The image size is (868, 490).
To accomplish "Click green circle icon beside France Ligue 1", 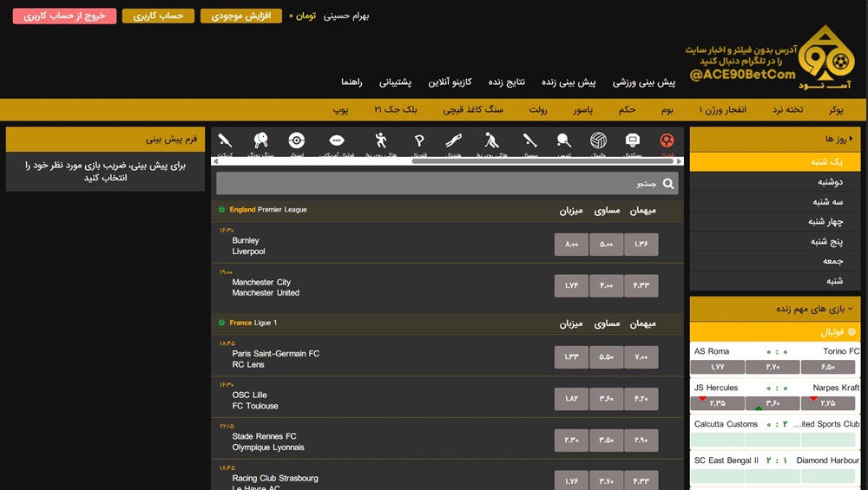I will (x=221, y=323).
